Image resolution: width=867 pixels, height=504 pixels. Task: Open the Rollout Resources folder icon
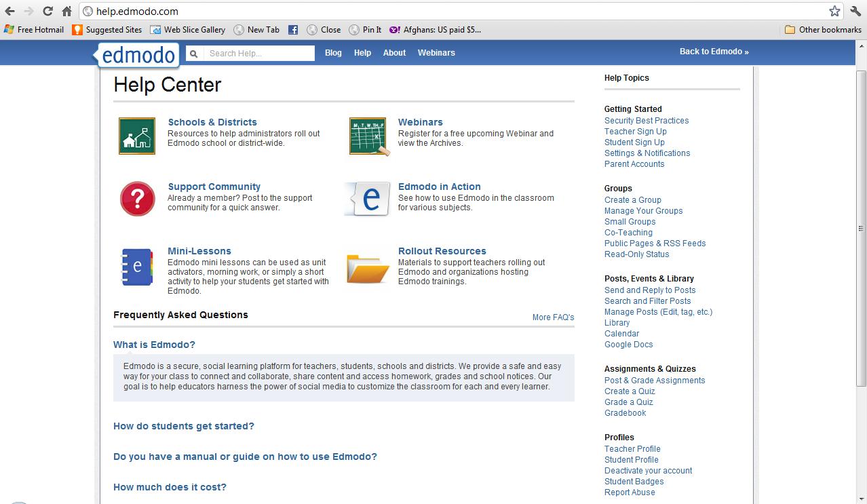coord(367,267)
